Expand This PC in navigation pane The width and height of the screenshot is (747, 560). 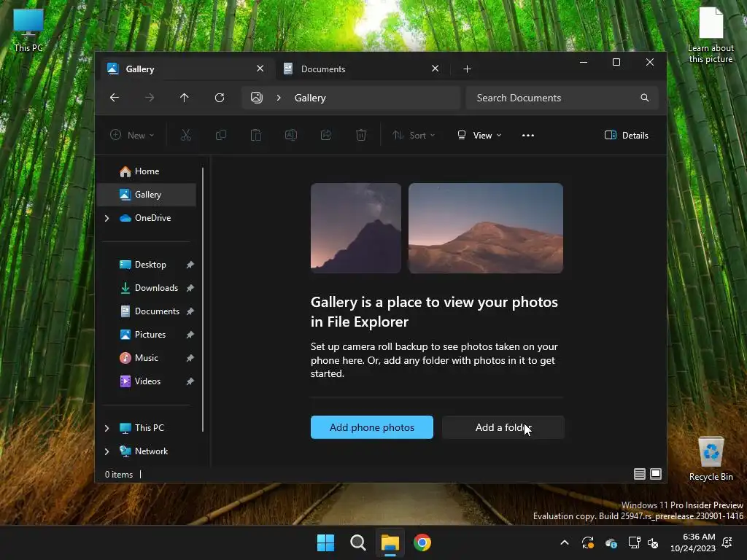(107, 428)
